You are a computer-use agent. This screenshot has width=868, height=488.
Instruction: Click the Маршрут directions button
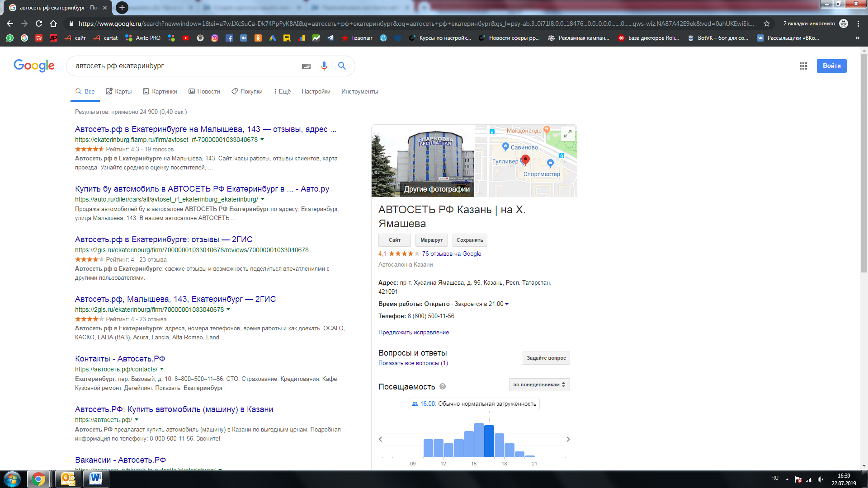tap(432, 240)
